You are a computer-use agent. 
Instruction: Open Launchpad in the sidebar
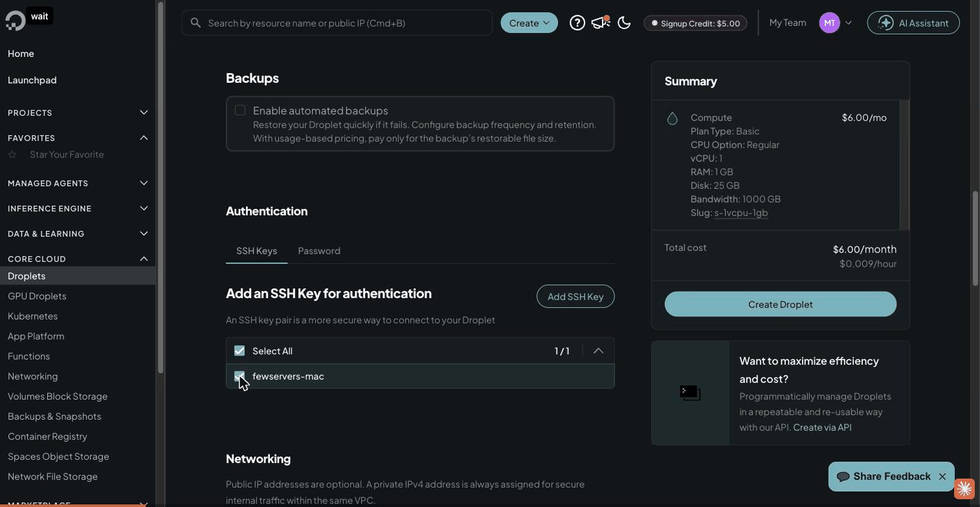point(32,80)
